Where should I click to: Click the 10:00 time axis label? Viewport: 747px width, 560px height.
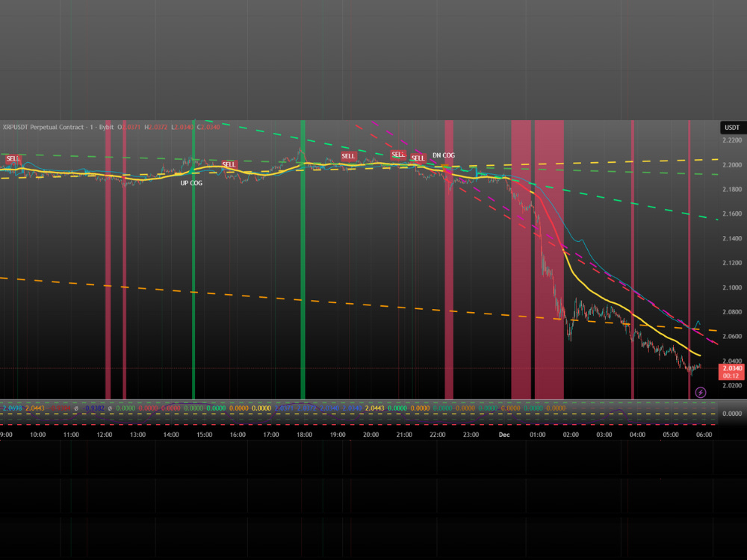click(37, 435)
